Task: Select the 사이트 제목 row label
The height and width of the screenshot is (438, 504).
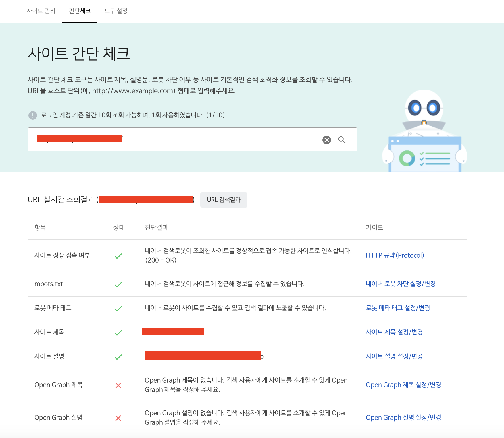Action: coord(49,332)
